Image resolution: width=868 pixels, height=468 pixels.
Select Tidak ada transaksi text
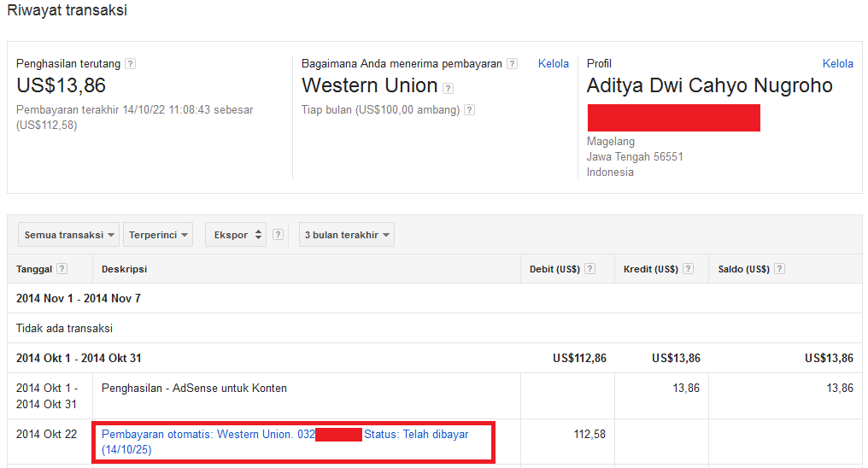[64, 328]
